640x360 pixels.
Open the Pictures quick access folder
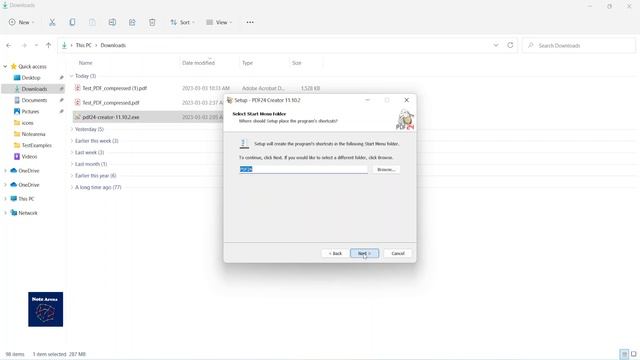(x=30, y=111)
